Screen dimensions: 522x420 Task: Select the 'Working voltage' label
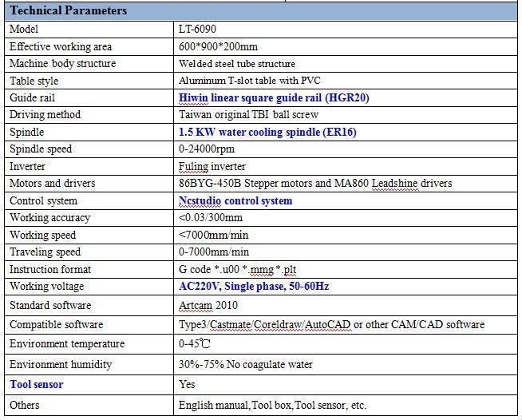[46, 287]
